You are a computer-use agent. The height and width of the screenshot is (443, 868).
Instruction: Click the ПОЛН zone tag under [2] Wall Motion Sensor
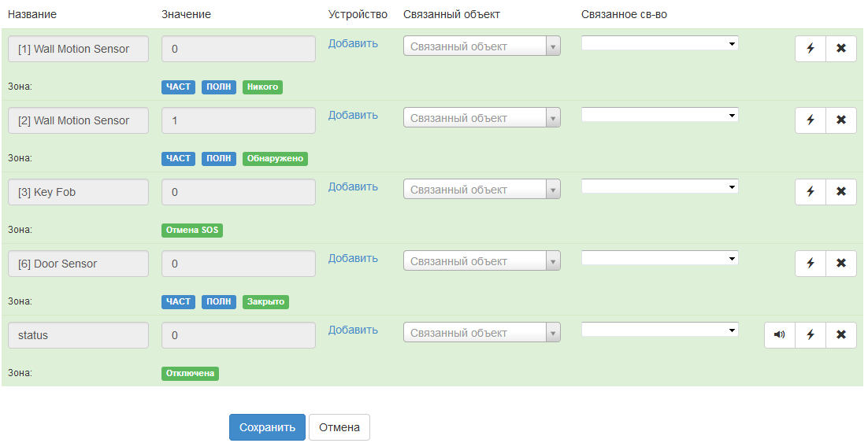[219, 158]
